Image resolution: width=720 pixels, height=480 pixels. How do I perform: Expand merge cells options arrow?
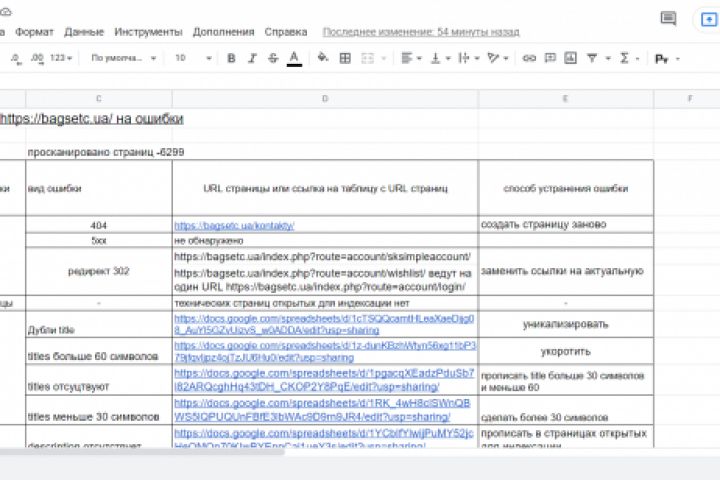384,58
